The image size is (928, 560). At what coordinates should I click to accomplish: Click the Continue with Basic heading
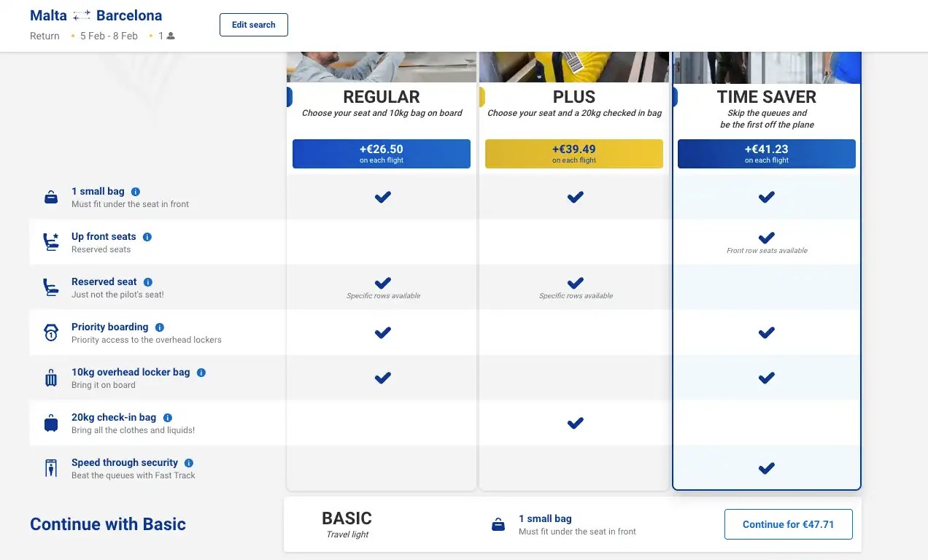108,524
